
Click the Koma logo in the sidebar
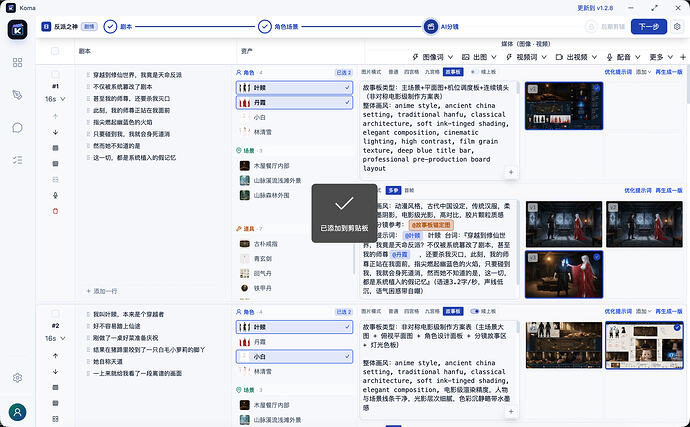click(17, 30)
